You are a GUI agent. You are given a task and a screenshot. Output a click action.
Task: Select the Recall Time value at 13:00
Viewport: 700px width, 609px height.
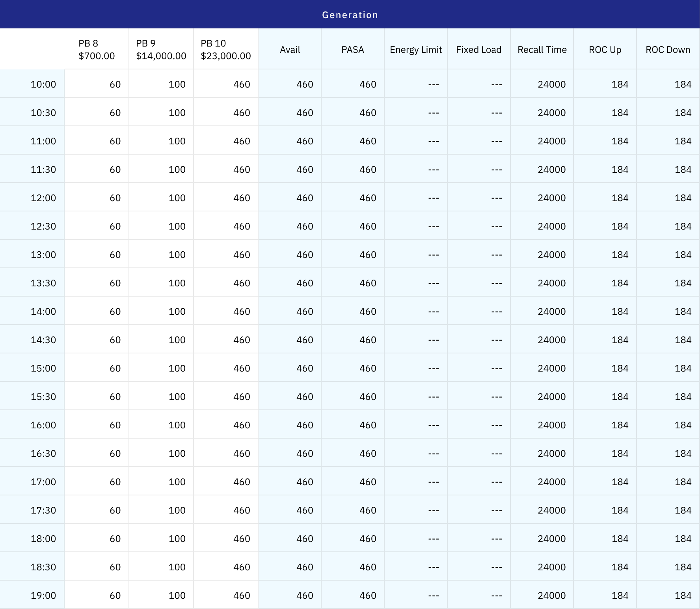coord(542,255)
